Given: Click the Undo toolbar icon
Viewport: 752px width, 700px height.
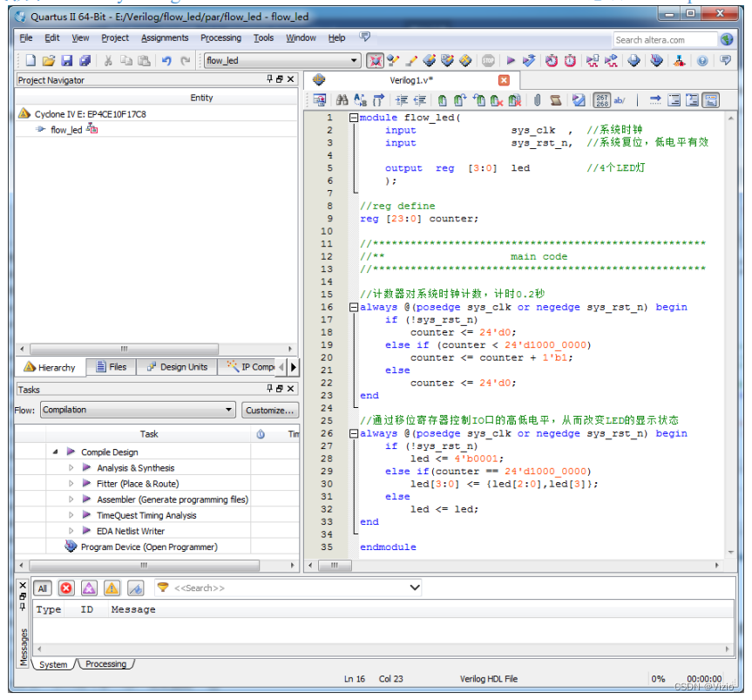Looking at the screenshot, I should 166,61.
